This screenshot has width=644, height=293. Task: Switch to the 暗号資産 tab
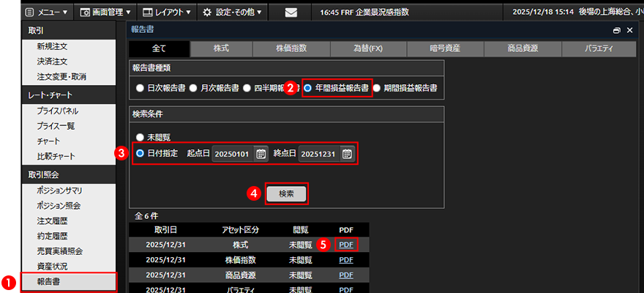446,48
